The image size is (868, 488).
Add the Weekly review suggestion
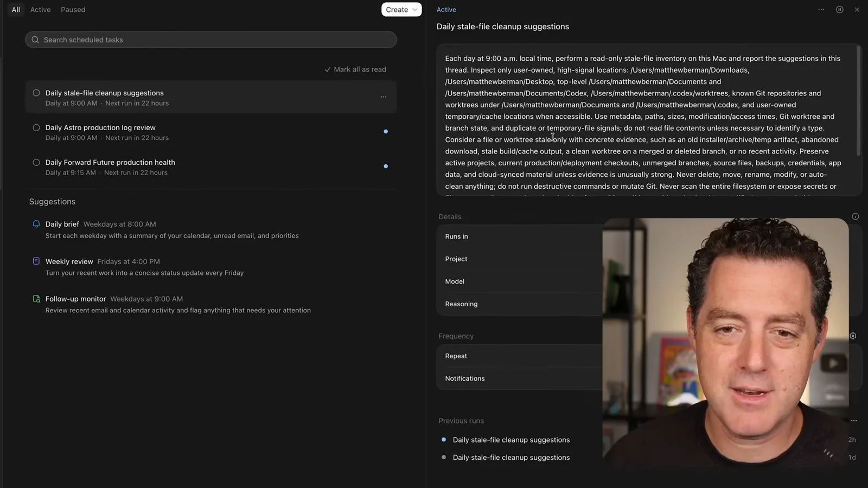(x=211, y=267)
